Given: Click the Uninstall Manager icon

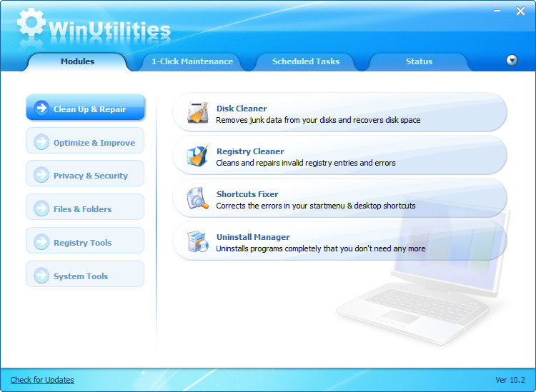Looking at the screenshot, I should coord(198,242).
